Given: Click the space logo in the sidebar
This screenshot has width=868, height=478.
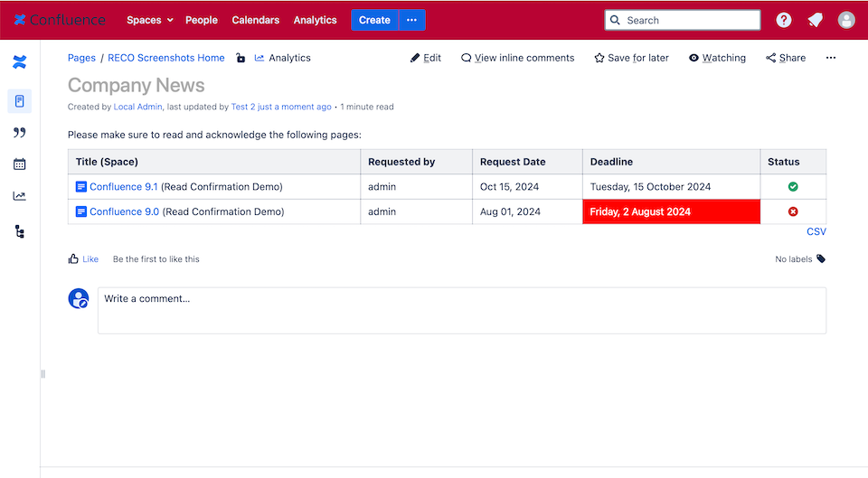Looking at the screenshot, I should [19, 62].
